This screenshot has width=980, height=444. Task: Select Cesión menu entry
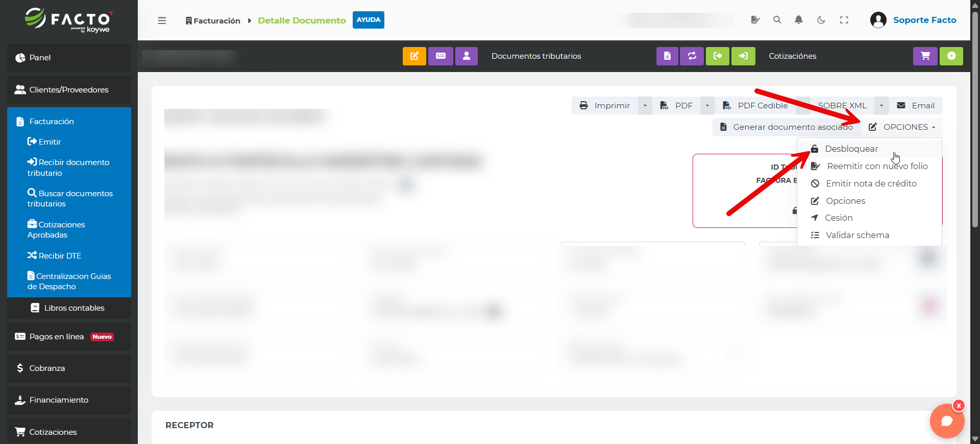click(869, 218)
